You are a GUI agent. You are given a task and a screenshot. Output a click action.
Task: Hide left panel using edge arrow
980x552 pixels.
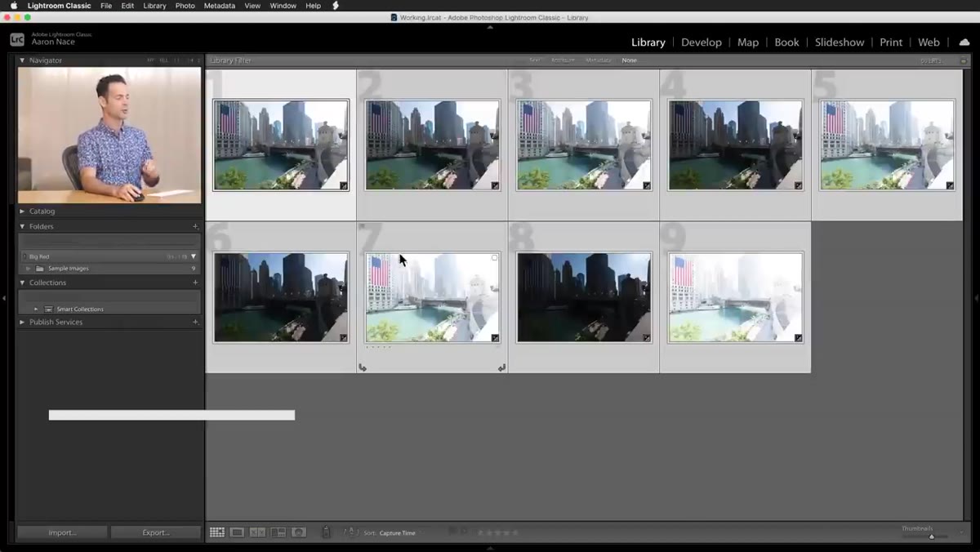(x=4, y=298)
